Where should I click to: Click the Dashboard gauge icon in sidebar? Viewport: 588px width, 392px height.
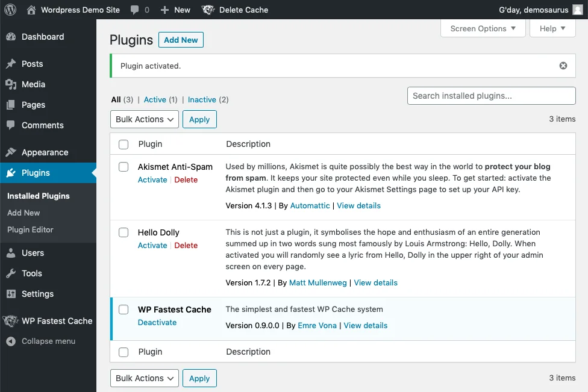tap(11, 37)
